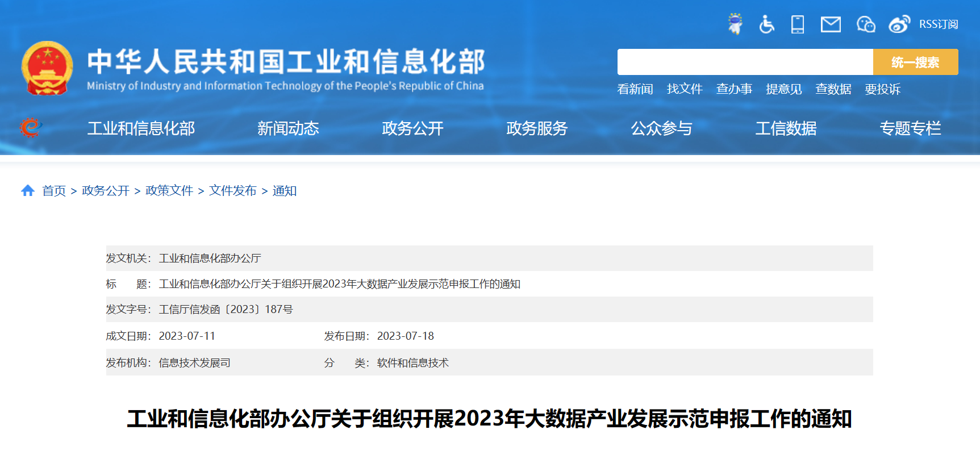Select the 政务公开 navigation menu item
980x463 pixels.
pos(412,128)
